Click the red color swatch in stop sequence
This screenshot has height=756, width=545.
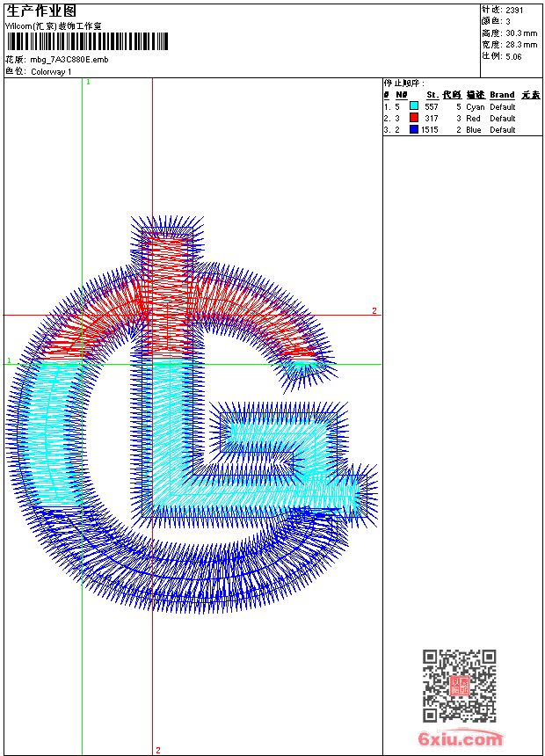414,118
